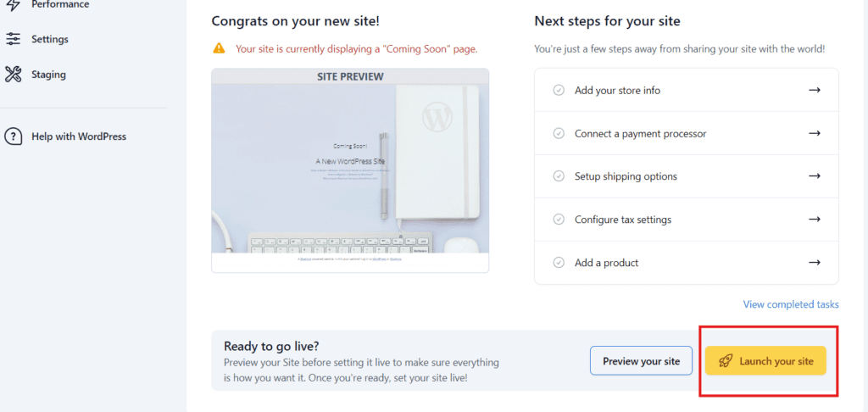The height and width of the screenshot is (412, 868).
Task: Click the arrow next to Add your store info
Action: point(815,90)
